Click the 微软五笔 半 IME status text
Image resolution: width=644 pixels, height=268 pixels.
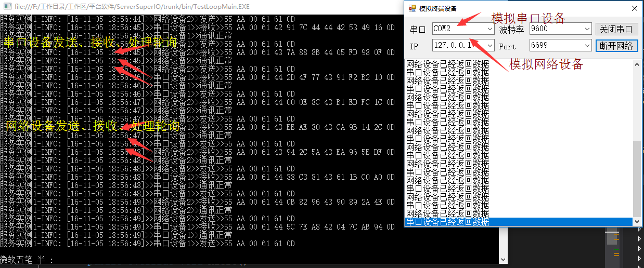coord(27,260)
